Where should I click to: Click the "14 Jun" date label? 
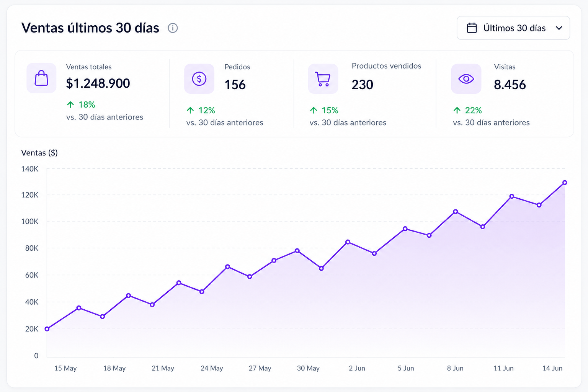coord(552,368)
